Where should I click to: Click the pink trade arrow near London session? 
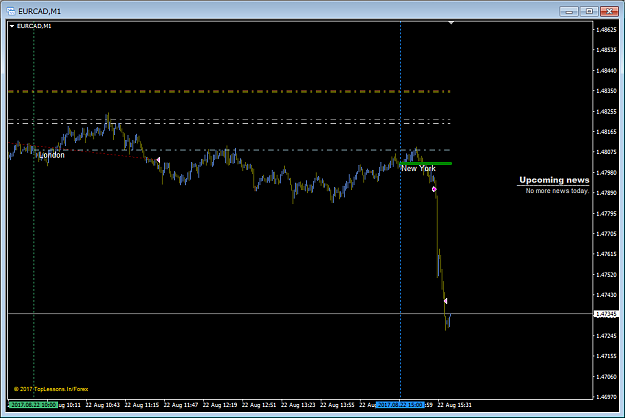coord(158,160)
